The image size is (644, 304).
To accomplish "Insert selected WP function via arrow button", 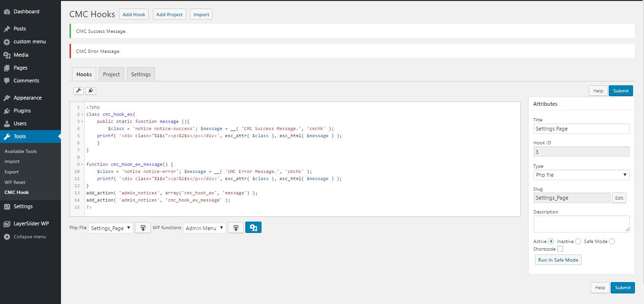I will click(x=236, y=228).
